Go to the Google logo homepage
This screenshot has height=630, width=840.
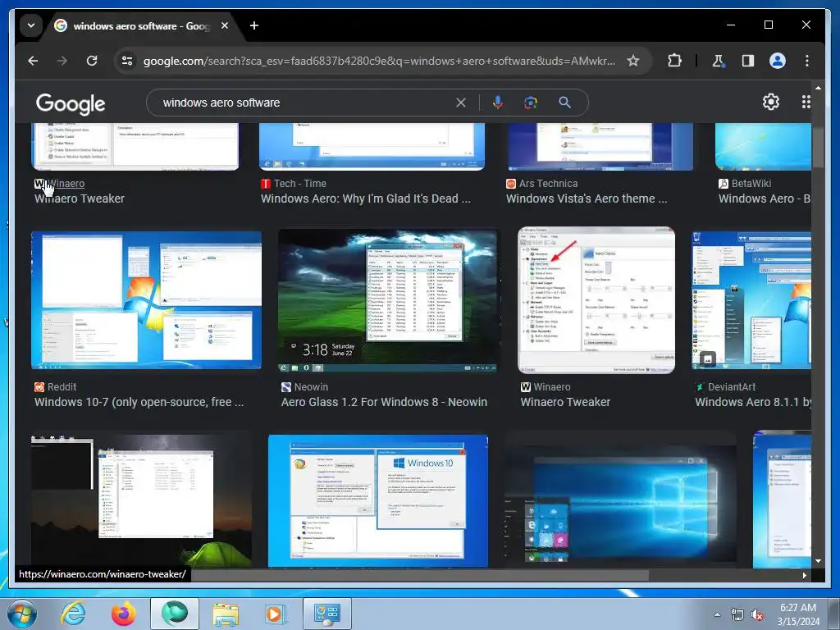[71, 104]
